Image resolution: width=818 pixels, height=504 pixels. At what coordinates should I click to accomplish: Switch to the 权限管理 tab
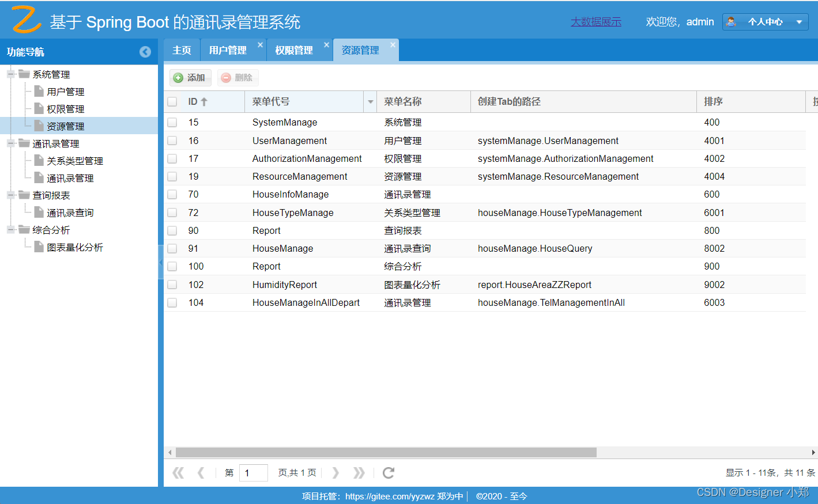pos(295,50)
